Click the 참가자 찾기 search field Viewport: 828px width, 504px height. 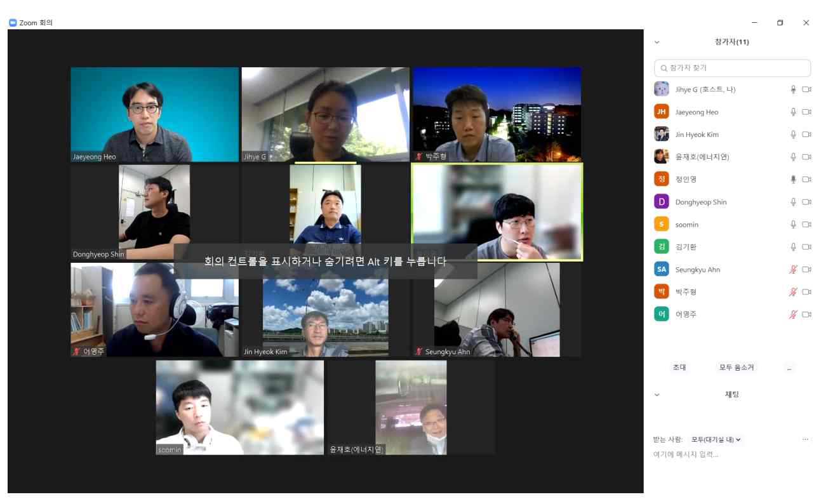[733, 68]
